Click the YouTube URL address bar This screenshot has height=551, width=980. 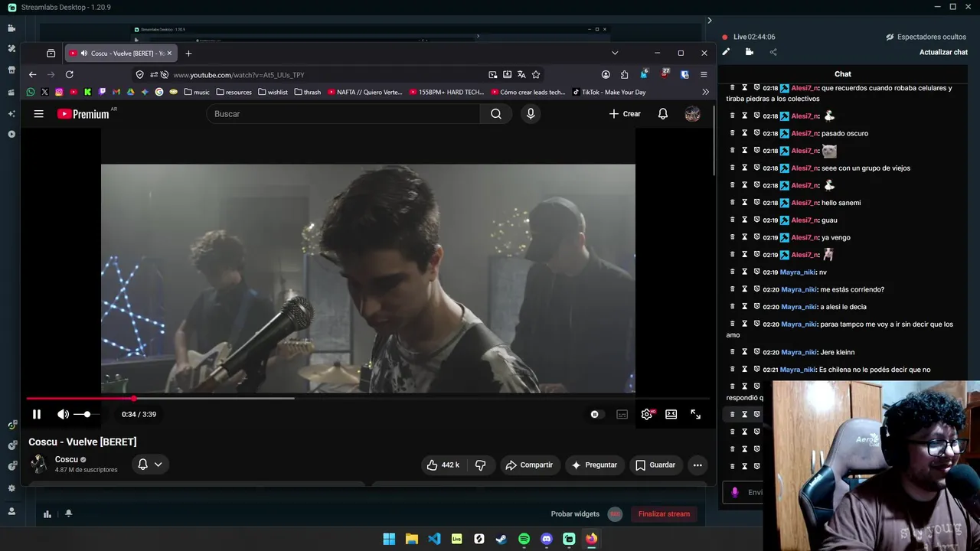329,74
